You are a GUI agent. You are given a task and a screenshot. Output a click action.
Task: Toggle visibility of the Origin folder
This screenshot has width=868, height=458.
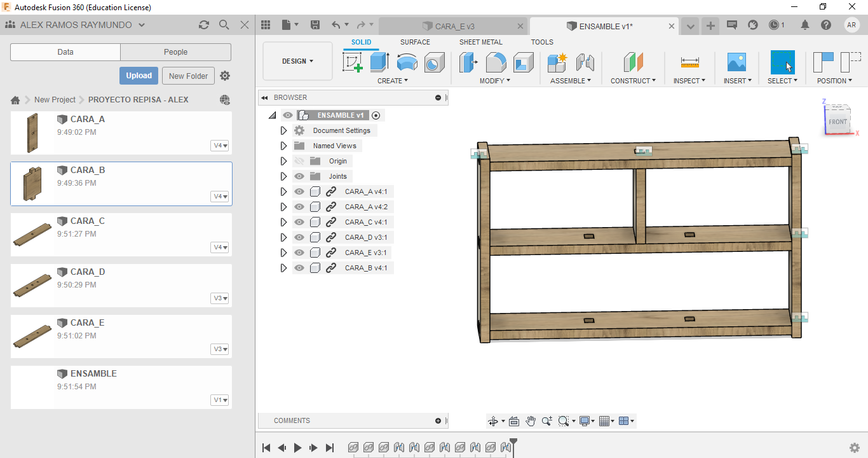point(299,161)
